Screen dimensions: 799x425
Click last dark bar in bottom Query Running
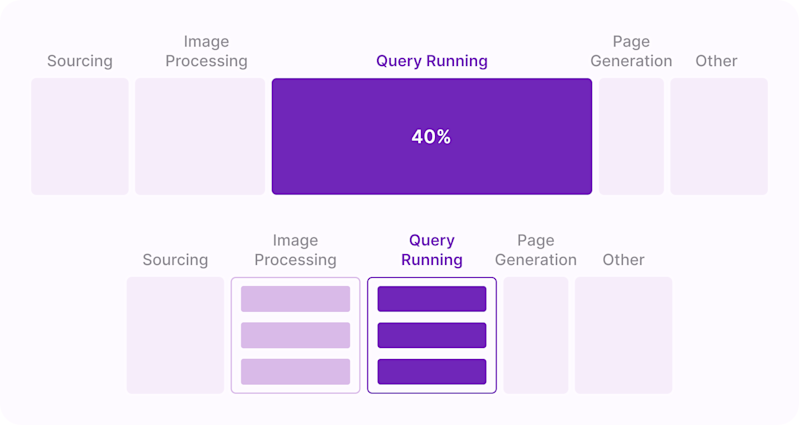pyautogui.click(x=432, y=371)
